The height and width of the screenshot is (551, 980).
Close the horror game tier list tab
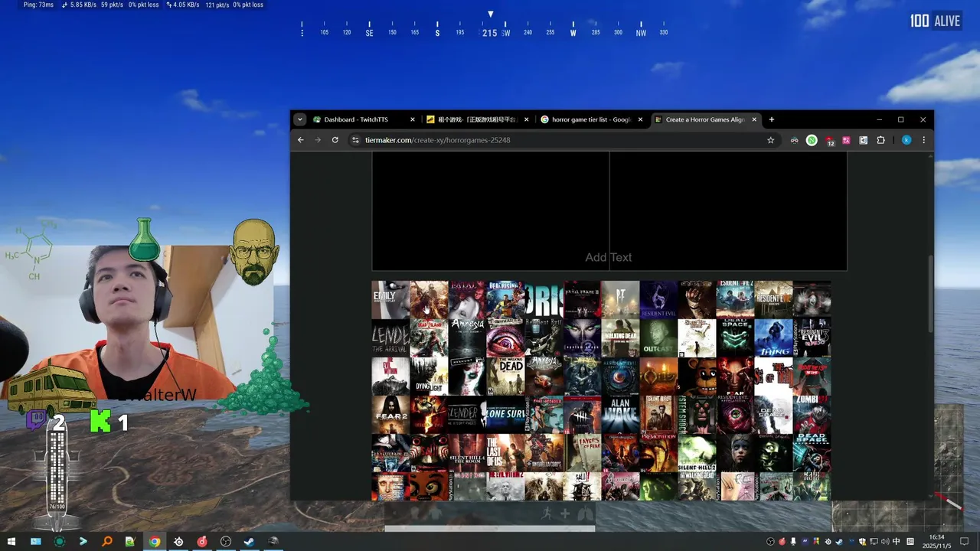[x=640, y=119]
